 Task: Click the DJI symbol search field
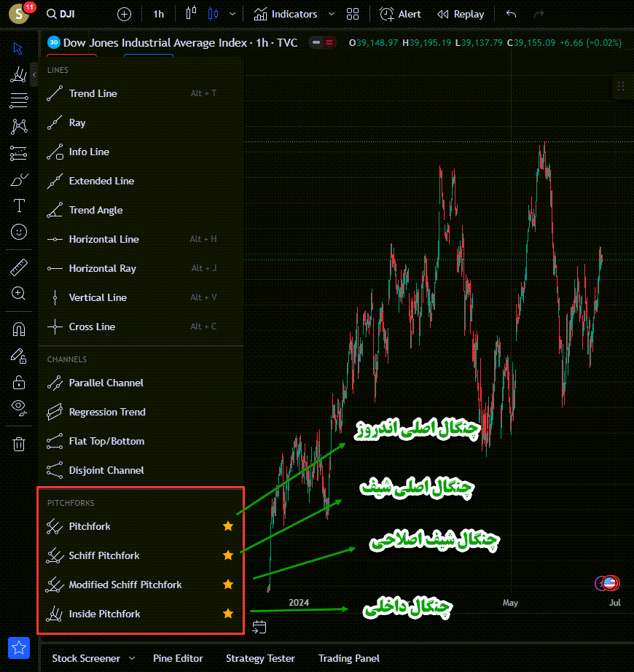(x=60, y=14)
